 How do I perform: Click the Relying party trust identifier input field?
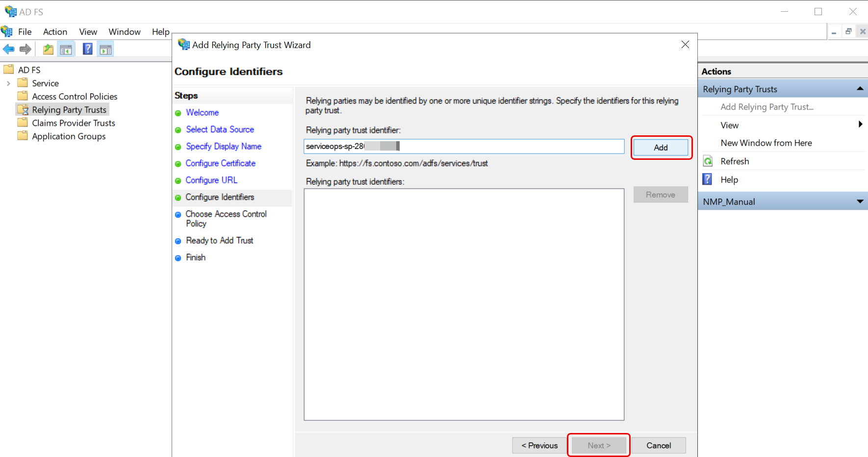464,146
